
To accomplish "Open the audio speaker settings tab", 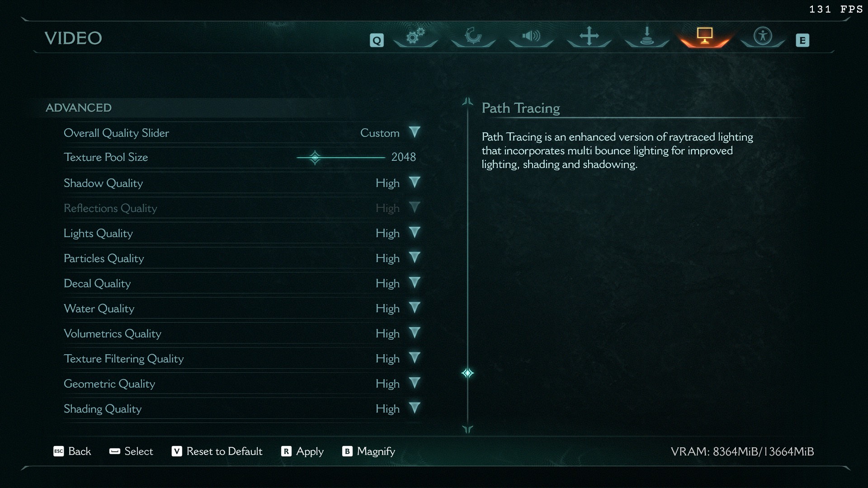I will coord(531,36).
